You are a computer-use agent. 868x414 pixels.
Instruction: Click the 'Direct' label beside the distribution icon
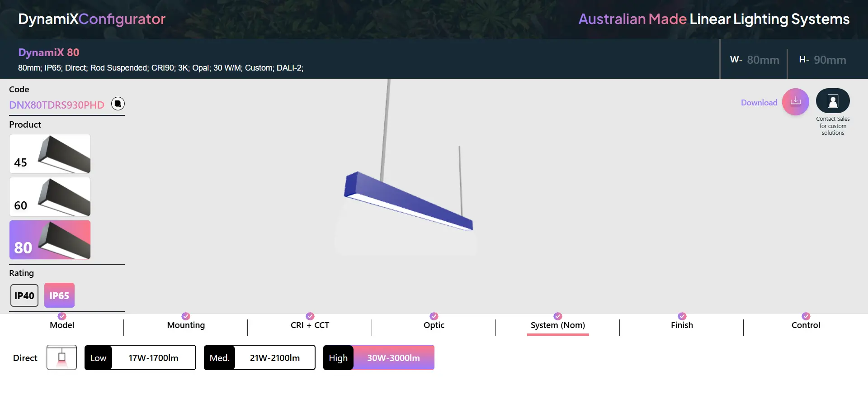pos(25,358)
